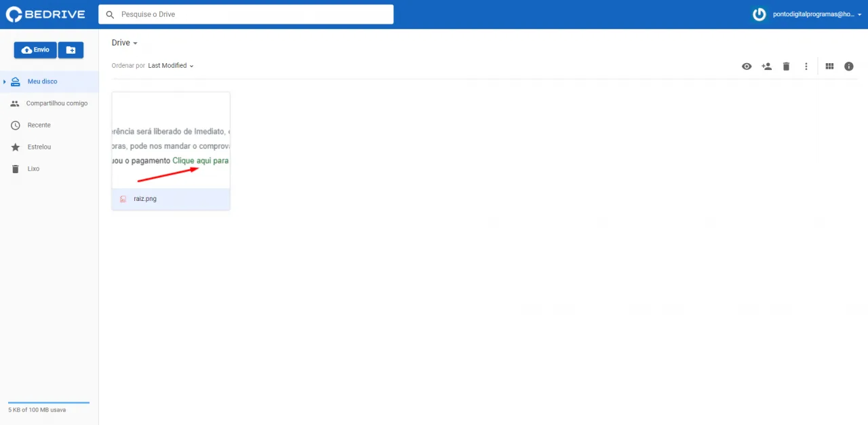
Task: Open the Drive breadcrumb dropdown
Action: [125, 43]
